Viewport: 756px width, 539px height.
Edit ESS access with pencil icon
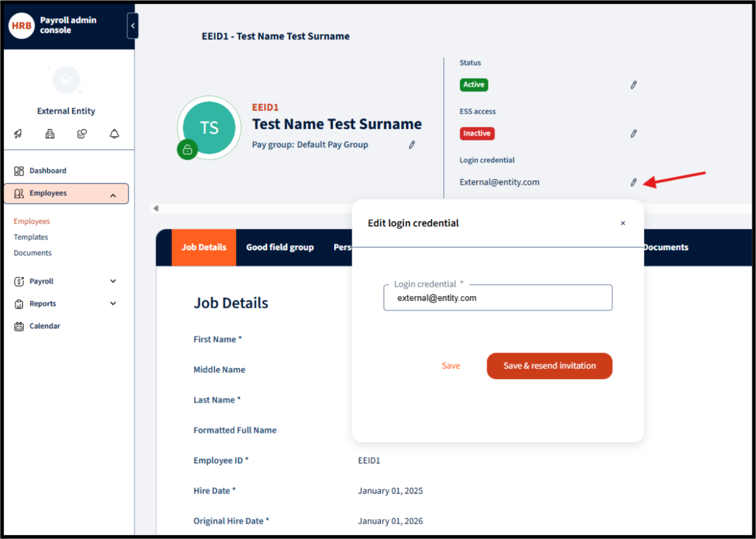633,134
